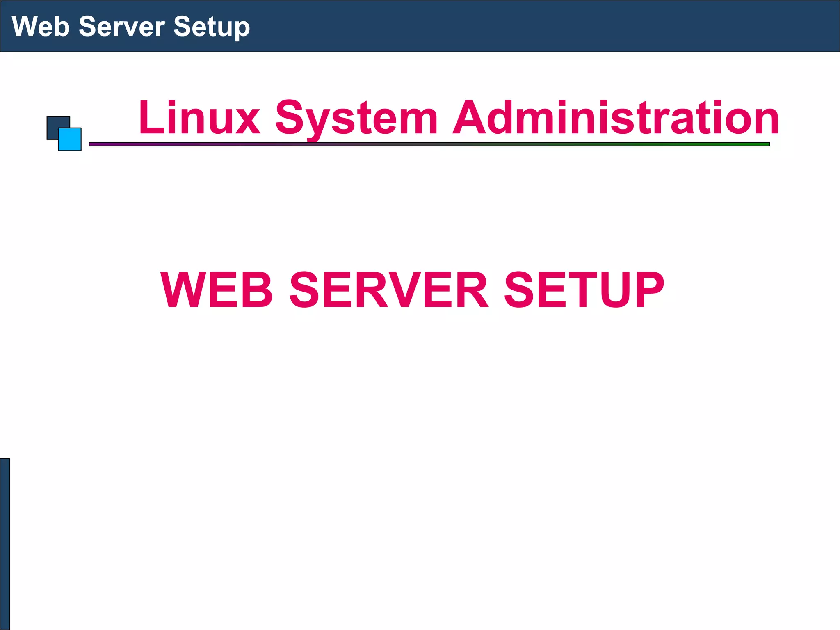This screenshot has width=840, height=630.
Task: Click the word "System" in the title
Action: [x=356, y=118]
